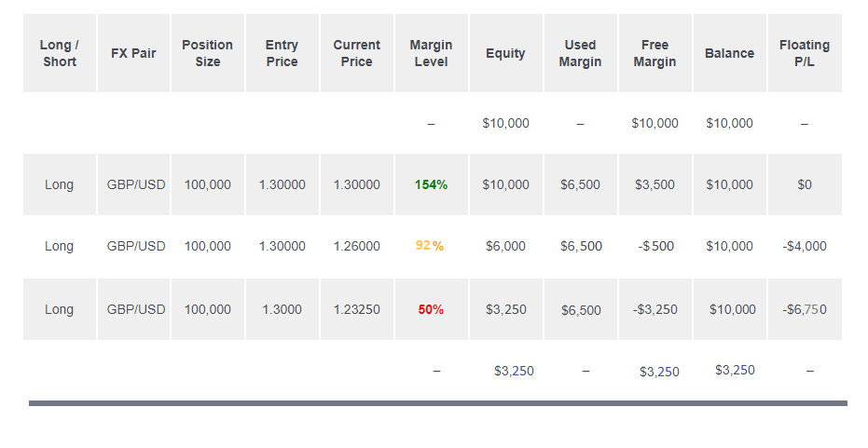
Task: Select the Current Price header cell
Action: 357,53
